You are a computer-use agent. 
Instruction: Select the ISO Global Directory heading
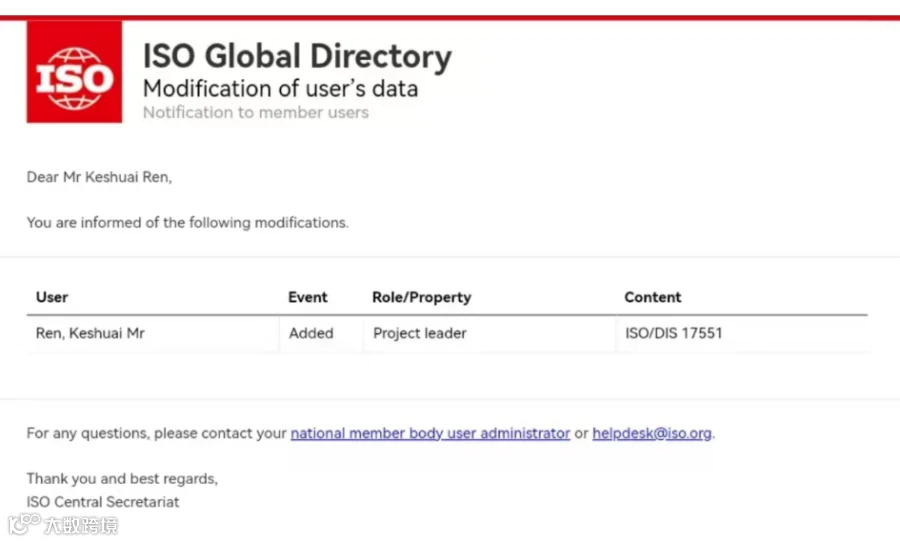(297, 56)
